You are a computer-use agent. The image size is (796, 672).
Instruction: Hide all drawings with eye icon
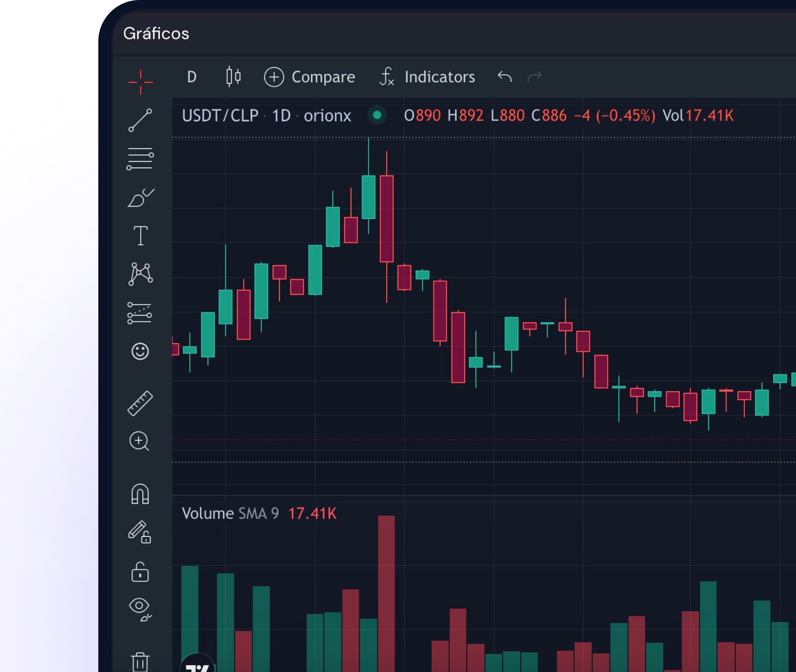click(140, 609)
